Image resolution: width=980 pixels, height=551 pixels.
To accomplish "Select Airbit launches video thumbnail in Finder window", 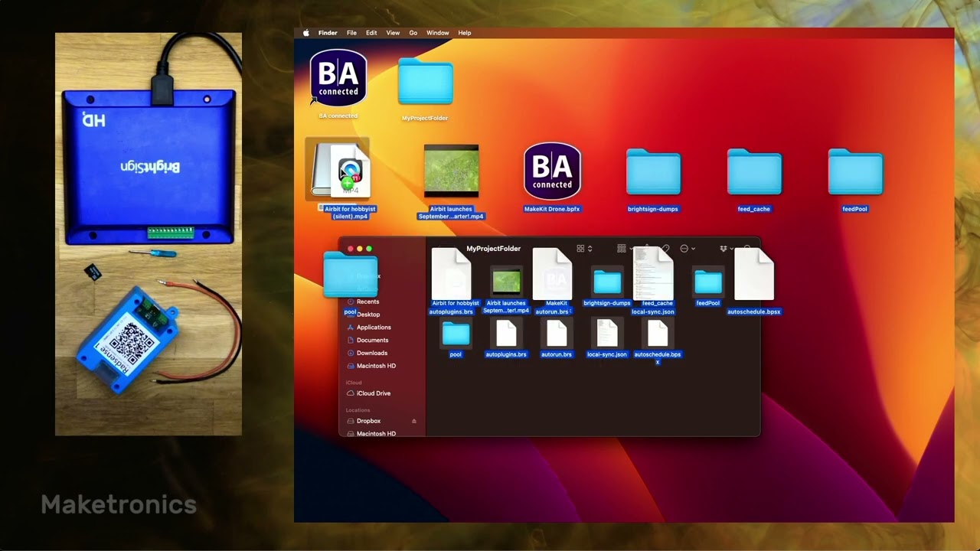I will [x=506, y=282].
